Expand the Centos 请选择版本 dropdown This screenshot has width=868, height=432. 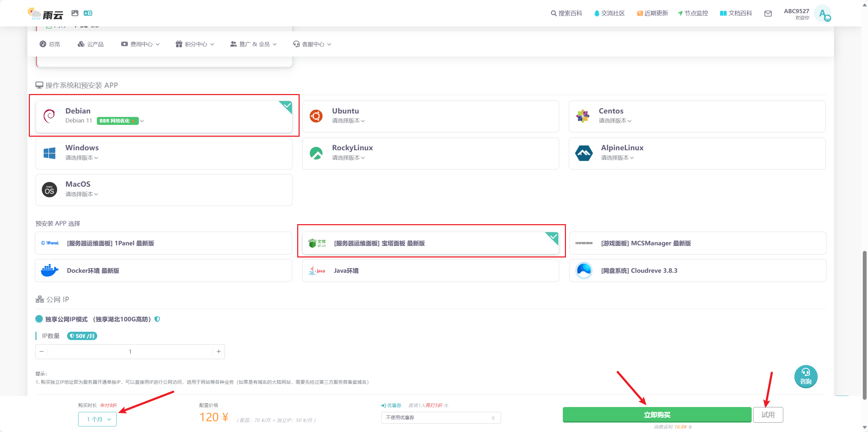tap(615, 121)
